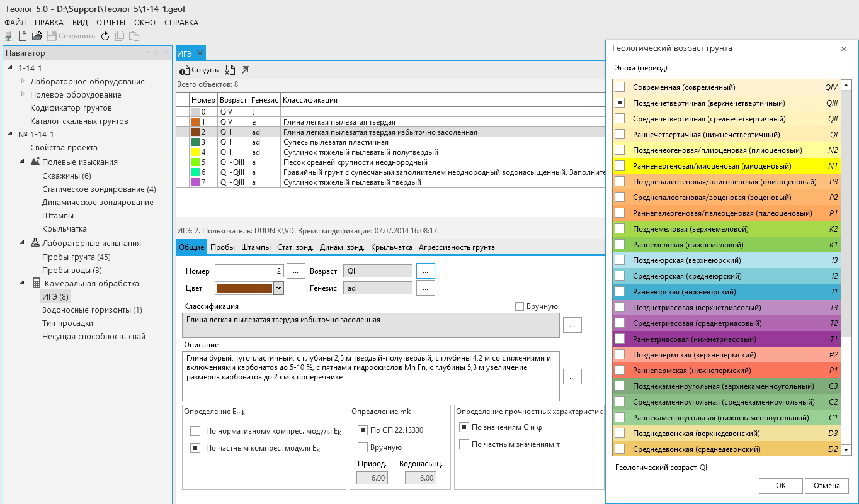859x504 pixels.
Task: Click the Номер input field
Action: coord(250,271)
